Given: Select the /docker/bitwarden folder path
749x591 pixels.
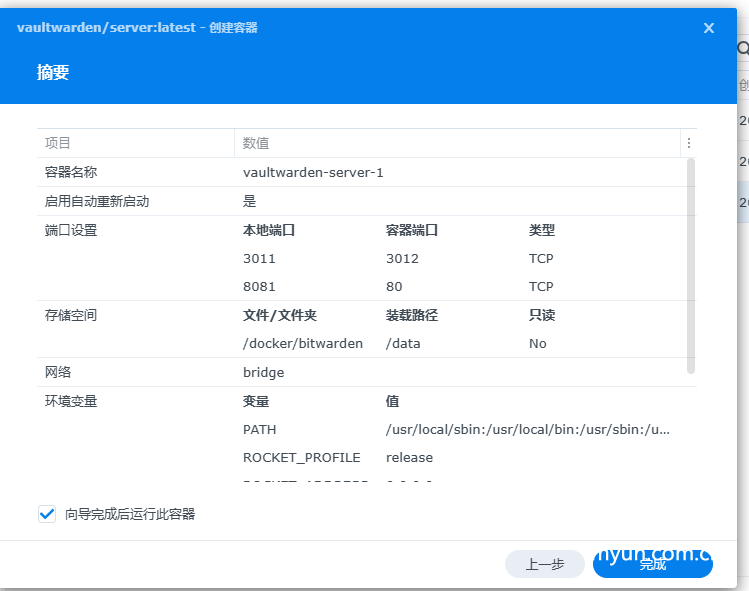Looking at the screenshot, I should 303,343.
